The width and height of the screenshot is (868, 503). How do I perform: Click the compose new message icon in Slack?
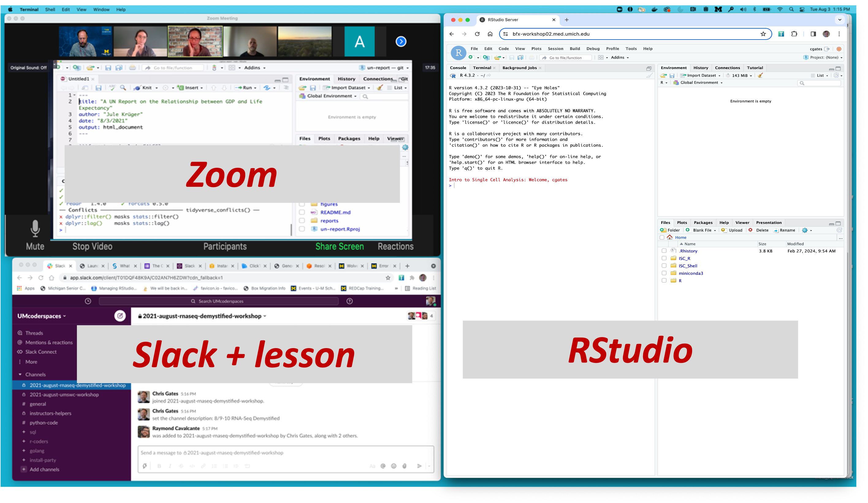pos(120,316)
